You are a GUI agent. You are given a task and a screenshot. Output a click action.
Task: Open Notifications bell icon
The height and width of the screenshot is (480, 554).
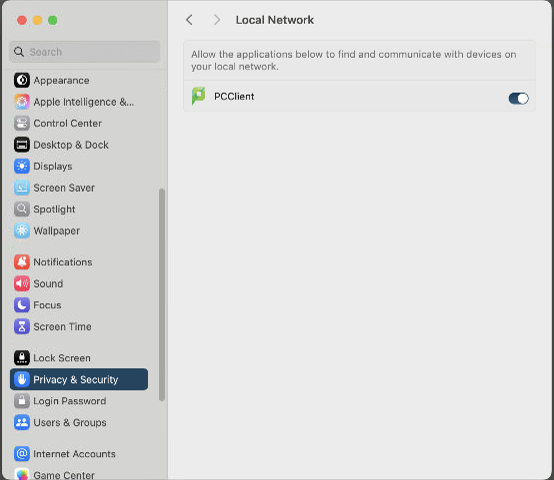(22, 262)
